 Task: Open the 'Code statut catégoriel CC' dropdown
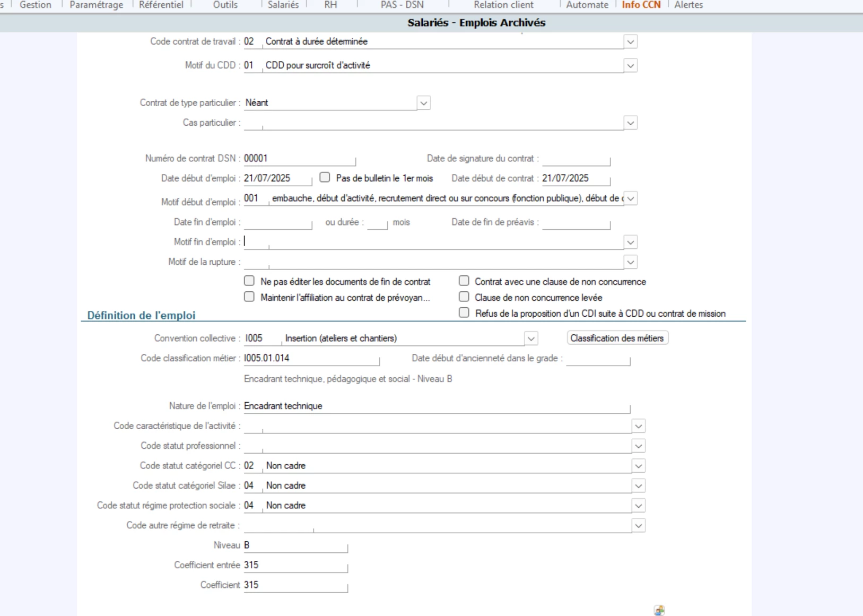point(639,466)
